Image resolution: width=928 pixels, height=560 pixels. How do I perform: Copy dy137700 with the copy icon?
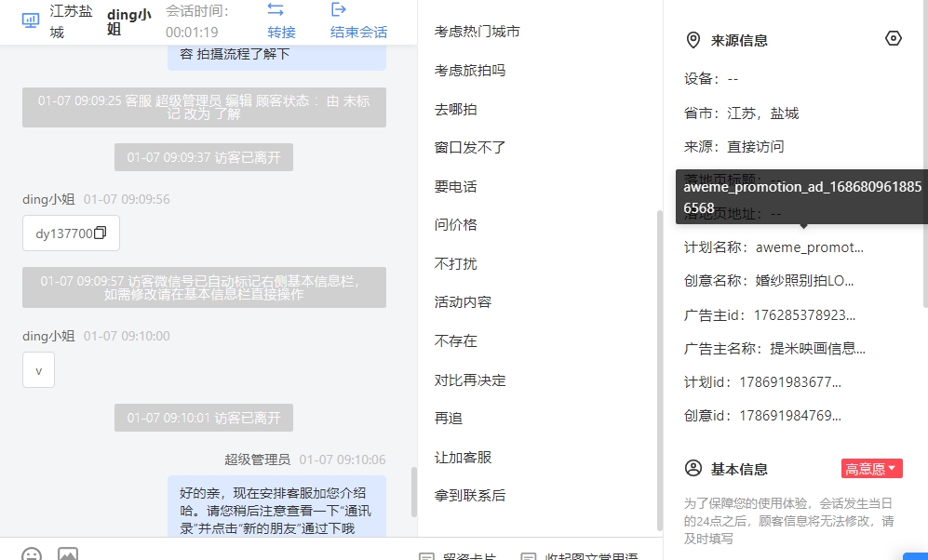(x=100, y=233)
